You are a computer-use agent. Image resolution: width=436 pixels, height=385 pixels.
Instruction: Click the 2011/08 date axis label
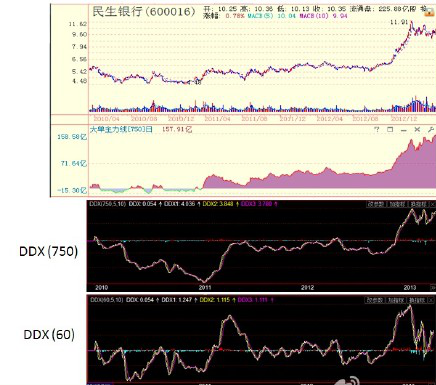pos(254,118)
